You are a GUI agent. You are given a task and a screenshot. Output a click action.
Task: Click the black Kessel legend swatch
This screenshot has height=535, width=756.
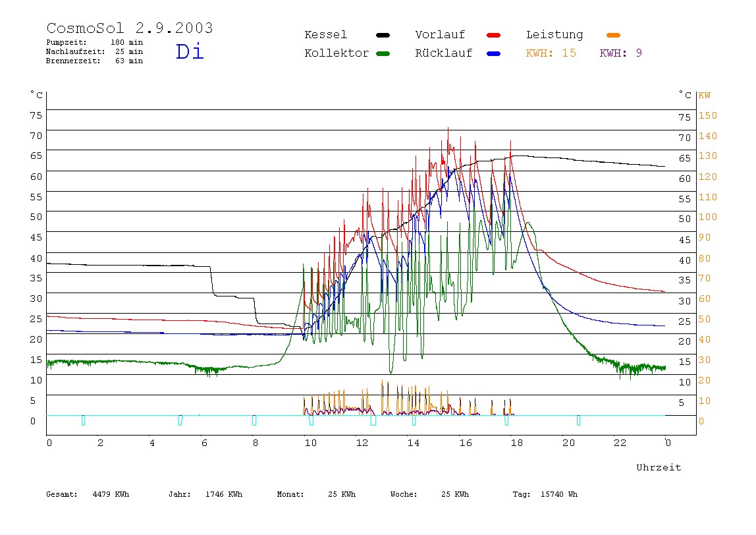coord(383,35)
